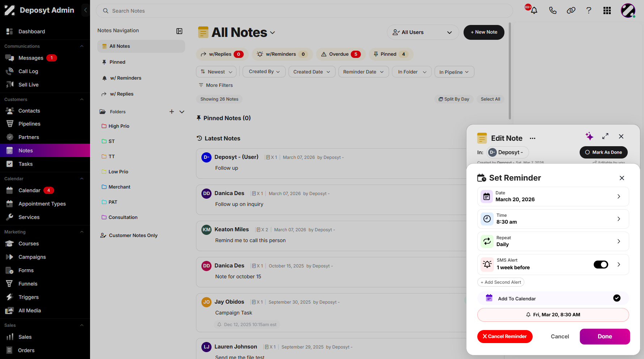Open the help question mark
Viewport: 644px width, 359px height.
(x=589, y=10)
